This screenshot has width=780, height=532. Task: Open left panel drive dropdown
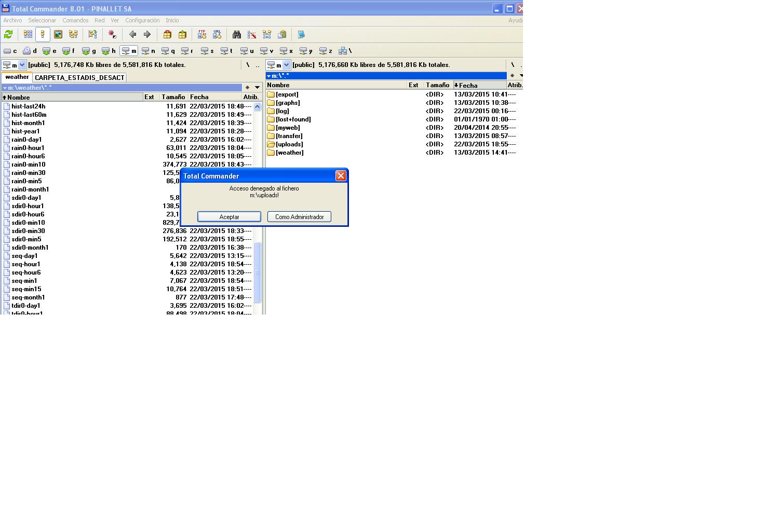(22, 65)
